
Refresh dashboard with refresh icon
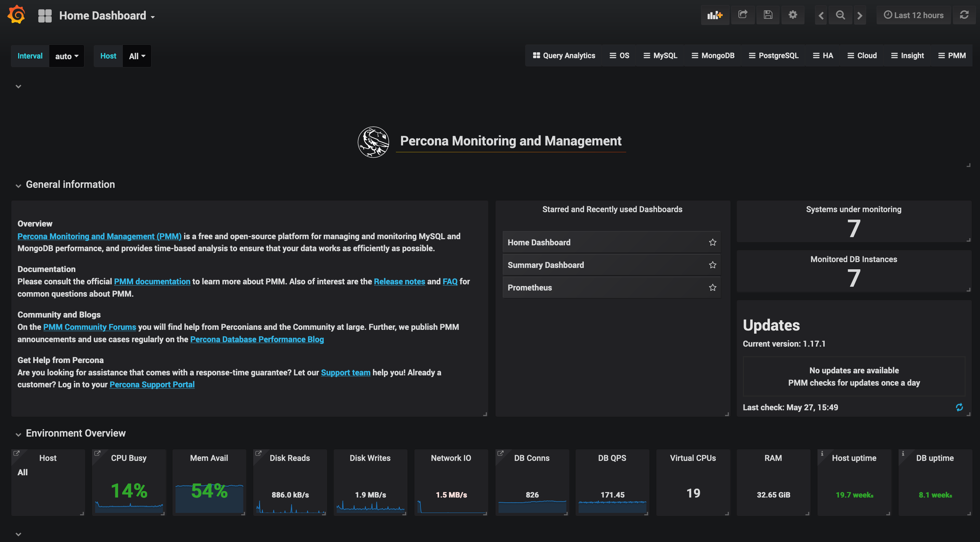click(964, 15)
